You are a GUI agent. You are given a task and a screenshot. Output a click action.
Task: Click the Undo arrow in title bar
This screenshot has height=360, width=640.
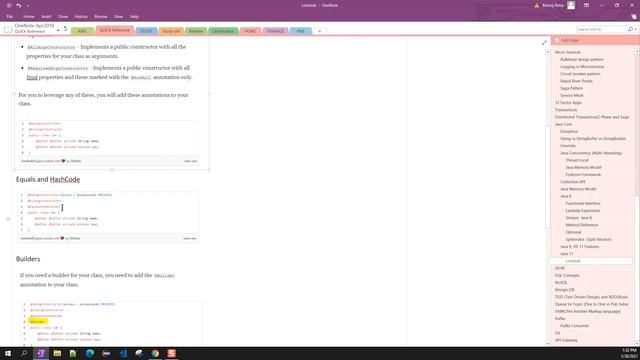18,5
